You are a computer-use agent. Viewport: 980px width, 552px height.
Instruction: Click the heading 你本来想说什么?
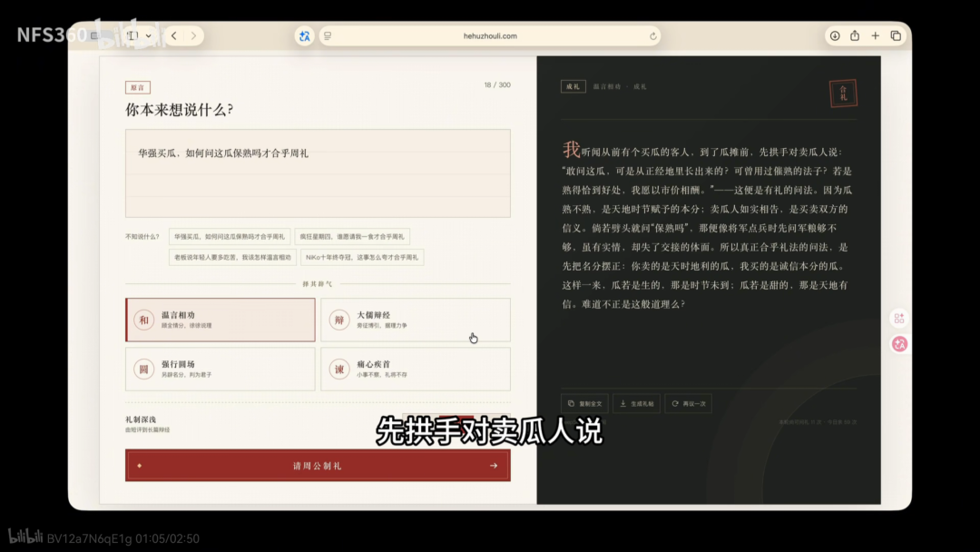[x=180, y=110]
